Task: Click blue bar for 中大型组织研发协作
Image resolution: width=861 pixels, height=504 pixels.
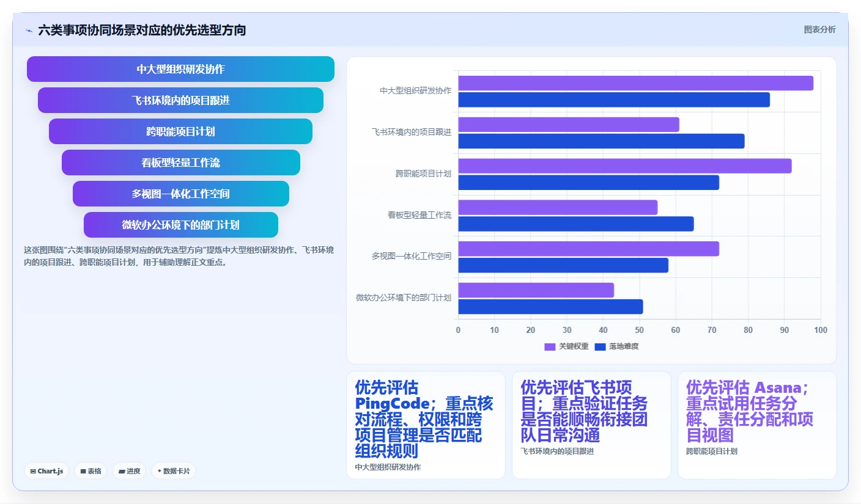Action: [x=614, y=100]
